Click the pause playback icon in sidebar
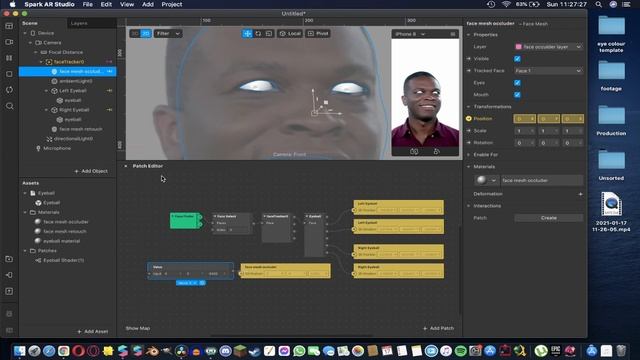Image resolution: width=640 pixels, height=360 pixels. 9,58
